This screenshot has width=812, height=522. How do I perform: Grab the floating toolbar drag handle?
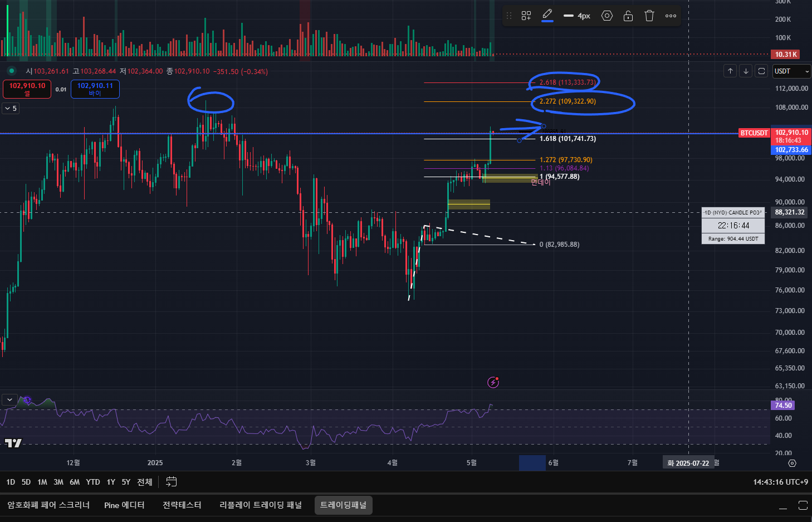[x=508, y=16]
